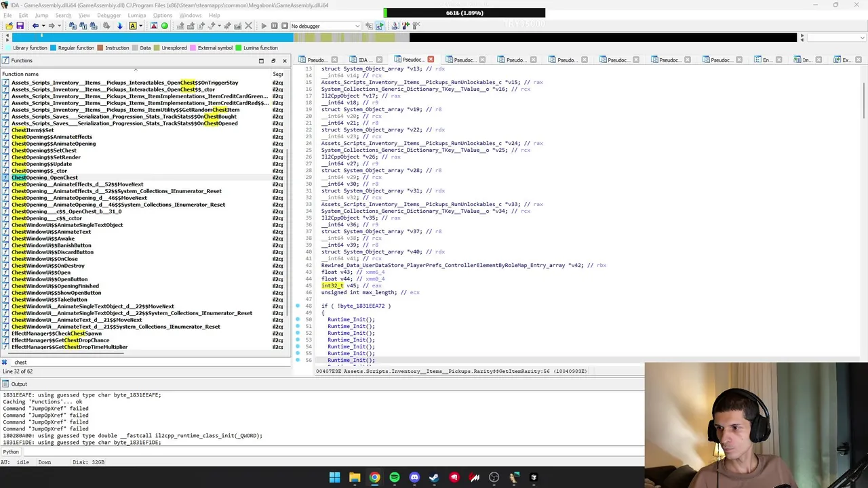Click the save database floppy icon

click(20, 26)
